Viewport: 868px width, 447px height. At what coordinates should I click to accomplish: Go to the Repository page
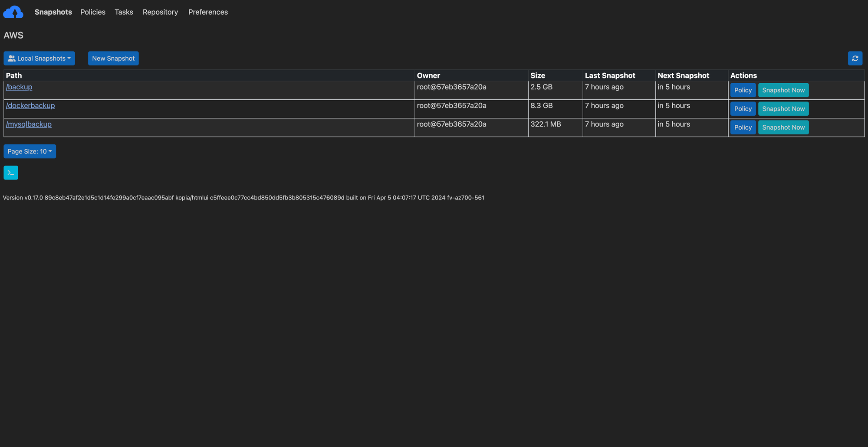click(160, 12)
